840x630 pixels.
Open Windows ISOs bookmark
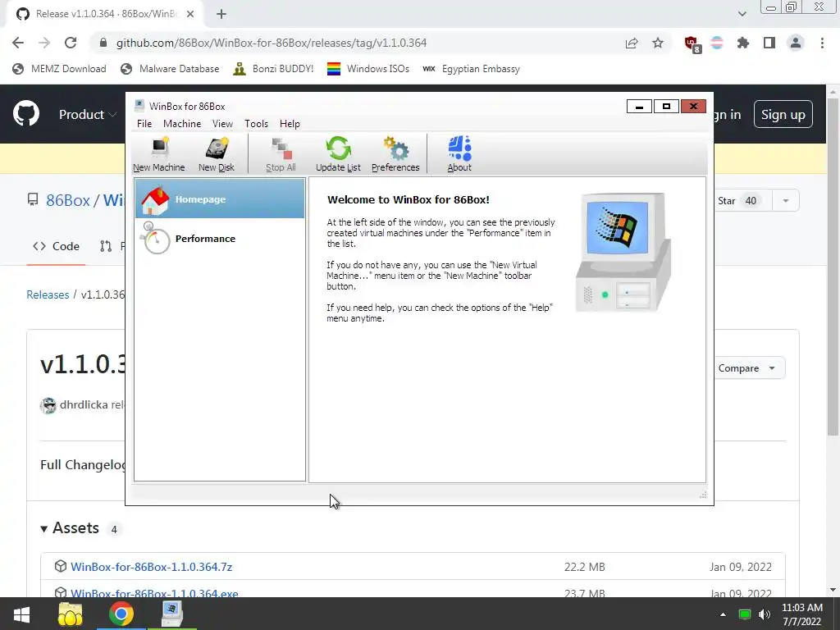(368, 69)
